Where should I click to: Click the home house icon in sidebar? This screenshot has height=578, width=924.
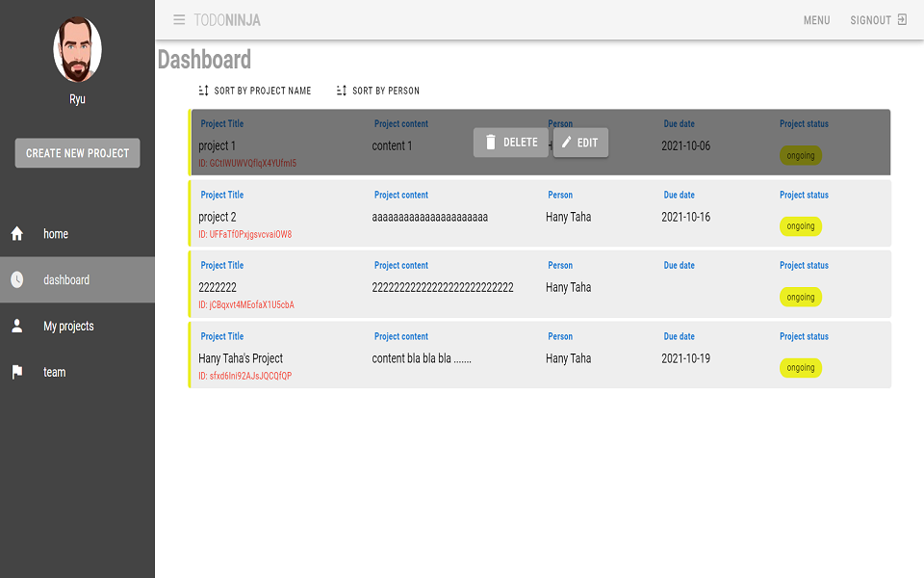(x=17, y=234)
